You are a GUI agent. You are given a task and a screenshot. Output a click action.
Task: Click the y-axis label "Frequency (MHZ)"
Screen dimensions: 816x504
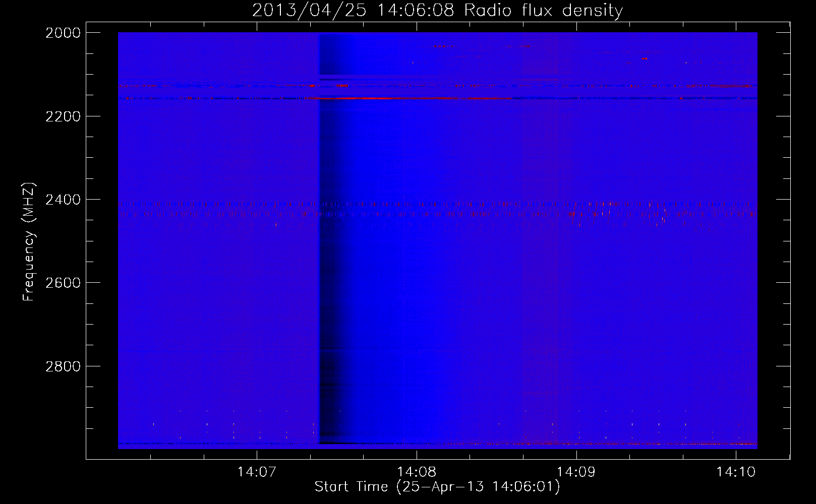point(29,242)
